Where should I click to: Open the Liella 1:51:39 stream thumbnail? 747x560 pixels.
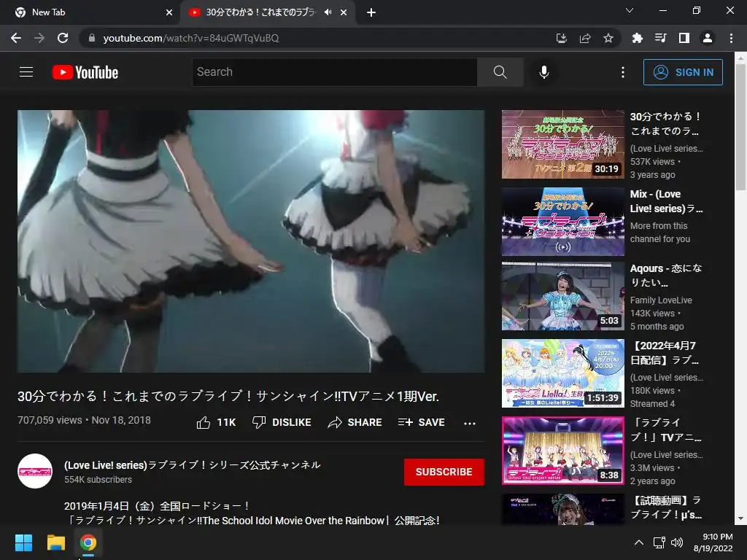562,373
